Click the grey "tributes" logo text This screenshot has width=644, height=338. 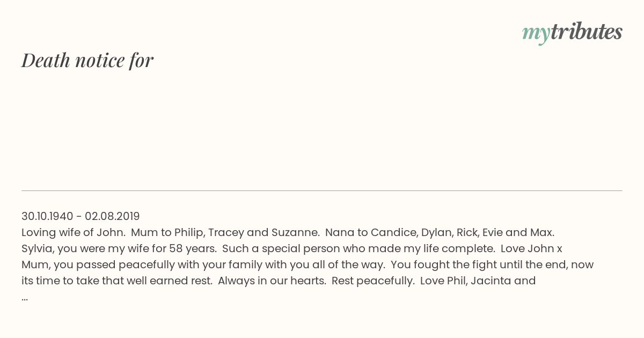coord(587,32)
